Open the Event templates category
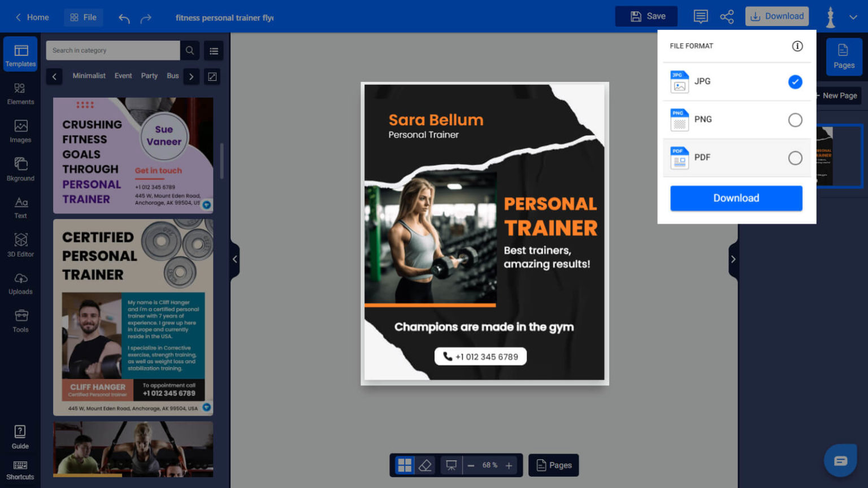 [x=123, y=76]
